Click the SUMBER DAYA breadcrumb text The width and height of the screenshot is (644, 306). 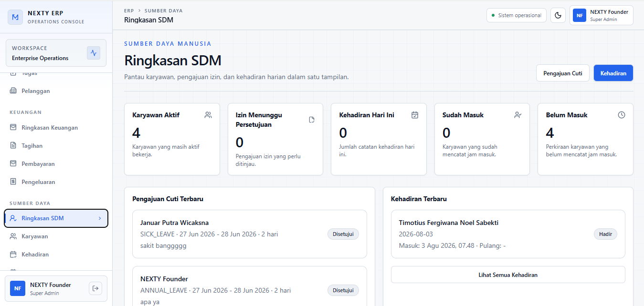[163, 10]
